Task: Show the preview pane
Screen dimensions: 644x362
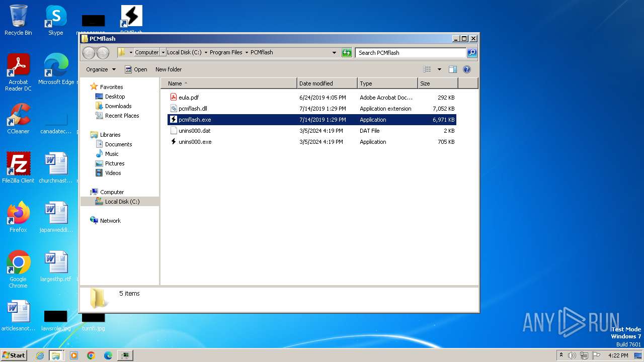Action: click(452, 69)
